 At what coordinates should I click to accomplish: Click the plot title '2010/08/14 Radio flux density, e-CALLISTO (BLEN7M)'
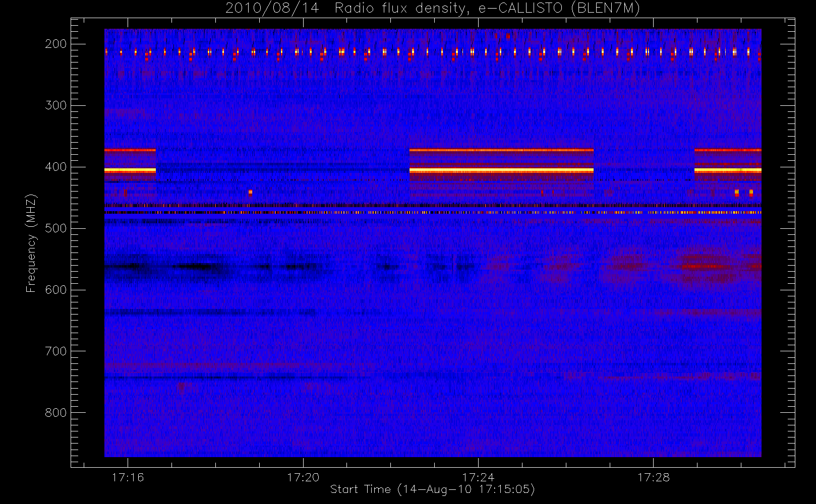click(x=433, y=9)
